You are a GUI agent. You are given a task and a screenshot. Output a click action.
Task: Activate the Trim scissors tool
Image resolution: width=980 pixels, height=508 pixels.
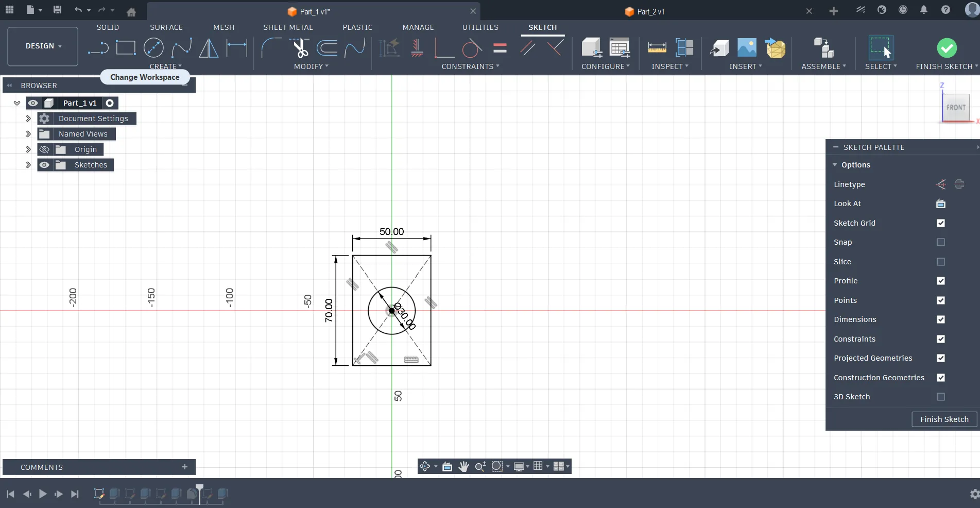(x=300, y=48)
